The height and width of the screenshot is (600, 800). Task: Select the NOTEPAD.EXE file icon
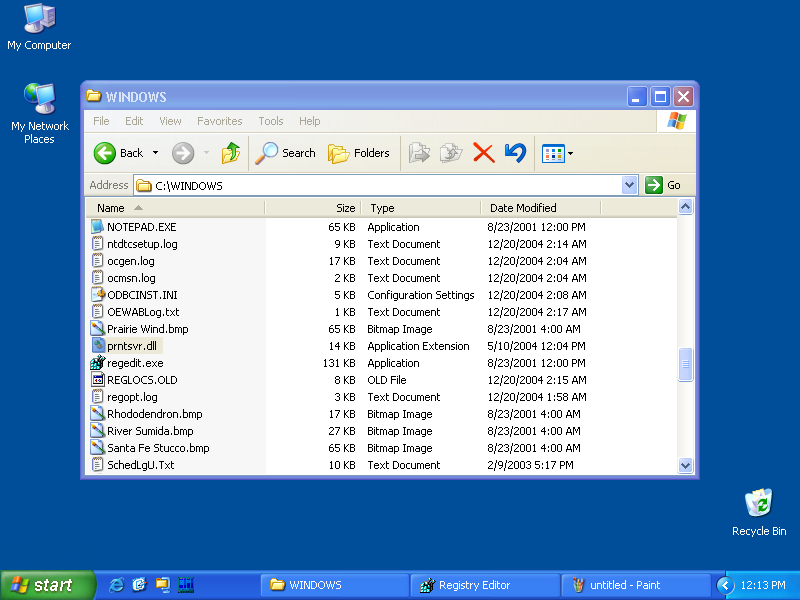click(97, 227)
